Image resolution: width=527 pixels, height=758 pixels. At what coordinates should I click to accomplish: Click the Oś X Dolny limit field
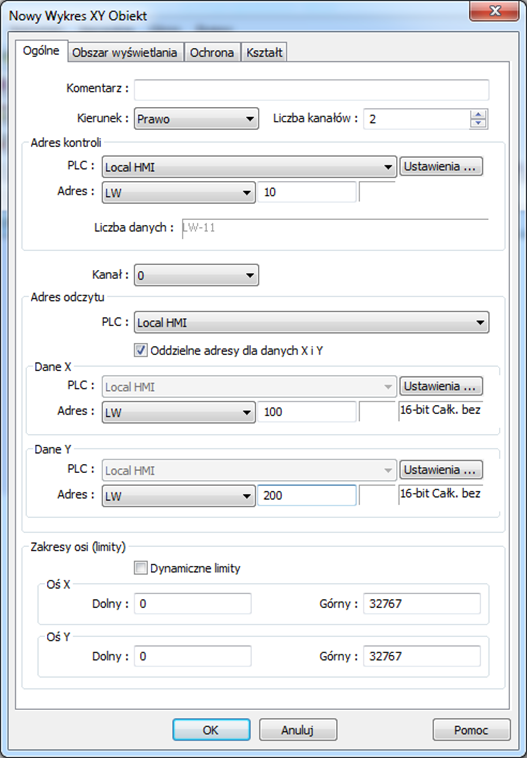(193, 604)
